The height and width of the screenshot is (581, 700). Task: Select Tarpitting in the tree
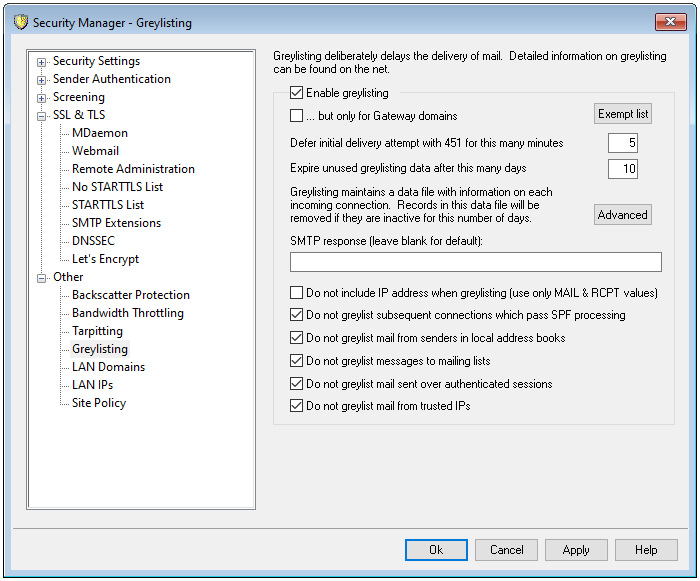pyautogui.click(x=97, y=331)
